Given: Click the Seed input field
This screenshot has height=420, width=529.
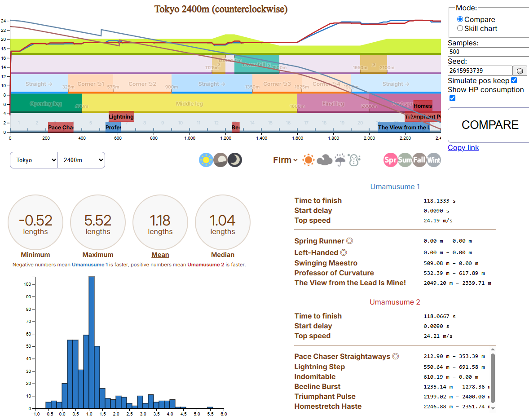Looking at the screenshot, I should [x=480, y=71].
